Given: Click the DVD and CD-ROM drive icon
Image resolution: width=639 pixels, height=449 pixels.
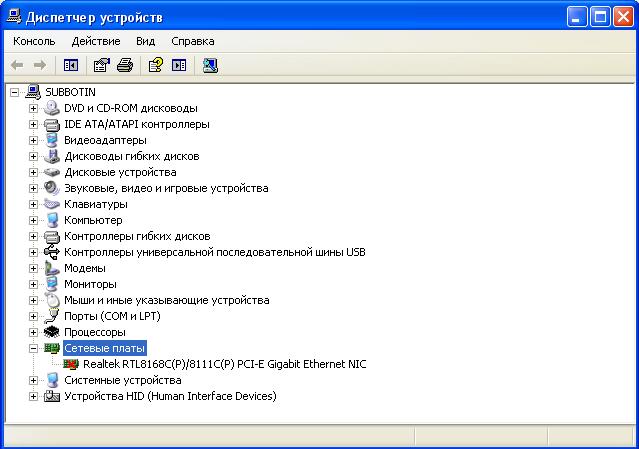Looking at the screenshot, I should (x=52, y=108).
